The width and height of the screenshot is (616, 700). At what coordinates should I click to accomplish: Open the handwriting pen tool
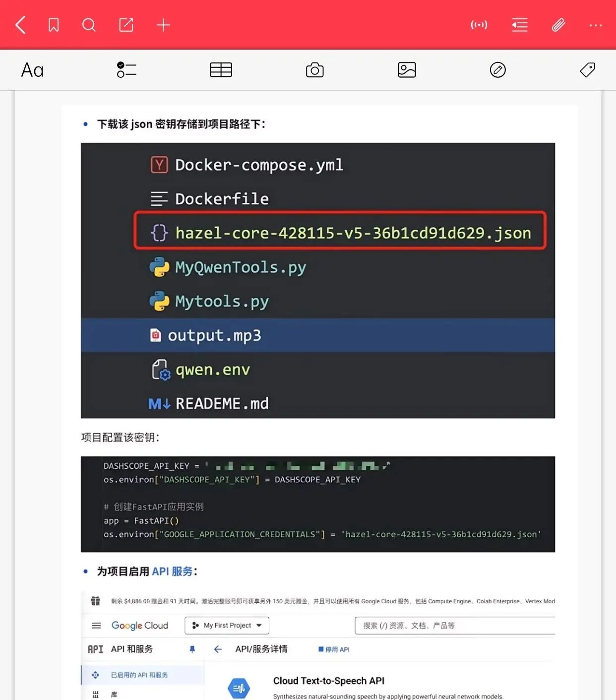[x=497, y=70]
